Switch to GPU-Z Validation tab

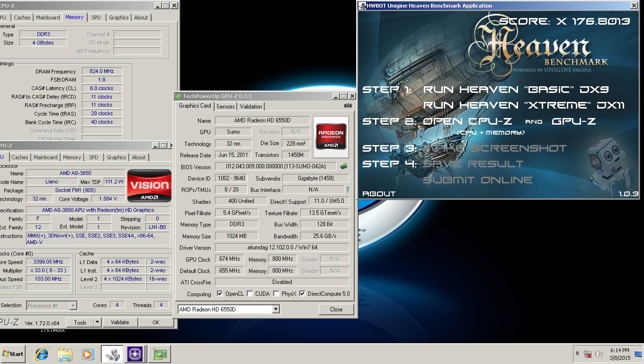tap(251, 106)
